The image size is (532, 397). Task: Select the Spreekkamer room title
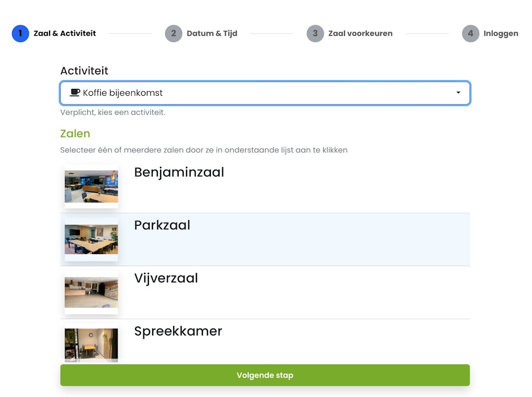coord(178,331)
